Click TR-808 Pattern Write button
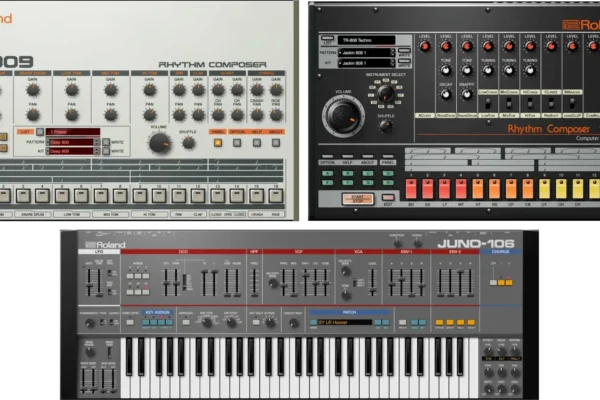Screen dimensions: 600x400 coord(404,51)
